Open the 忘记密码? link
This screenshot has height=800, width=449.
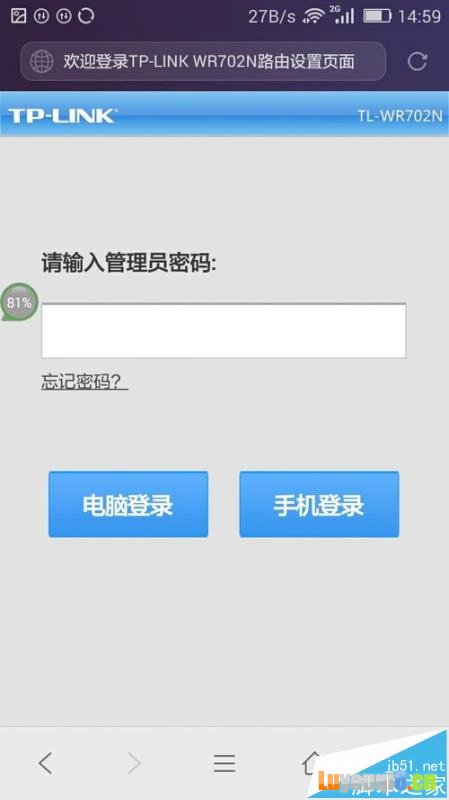tap(84, 381)
